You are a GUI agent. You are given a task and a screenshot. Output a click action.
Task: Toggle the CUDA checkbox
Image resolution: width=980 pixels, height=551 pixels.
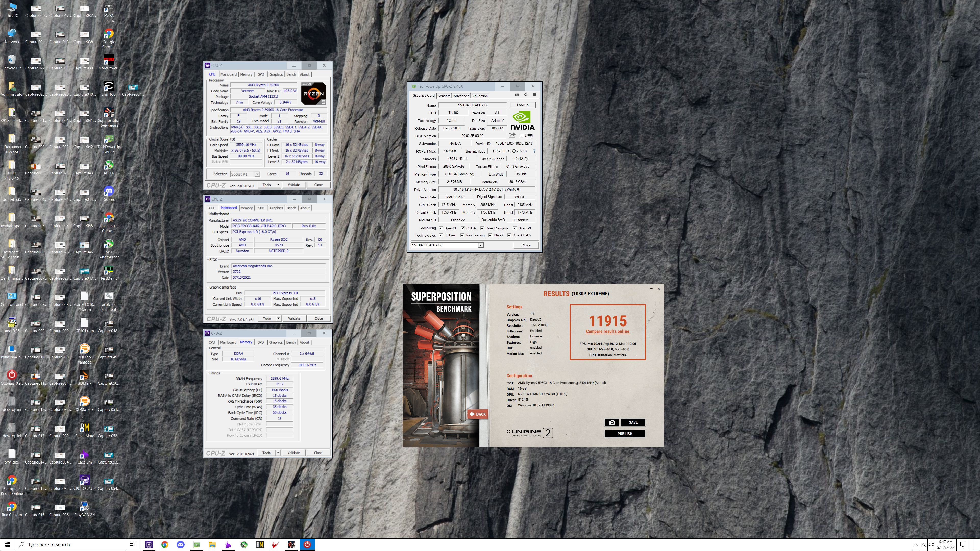[463, 228]
